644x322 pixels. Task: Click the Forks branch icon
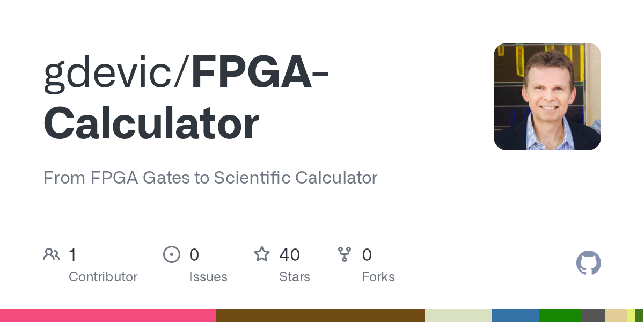tap(345, 254)
